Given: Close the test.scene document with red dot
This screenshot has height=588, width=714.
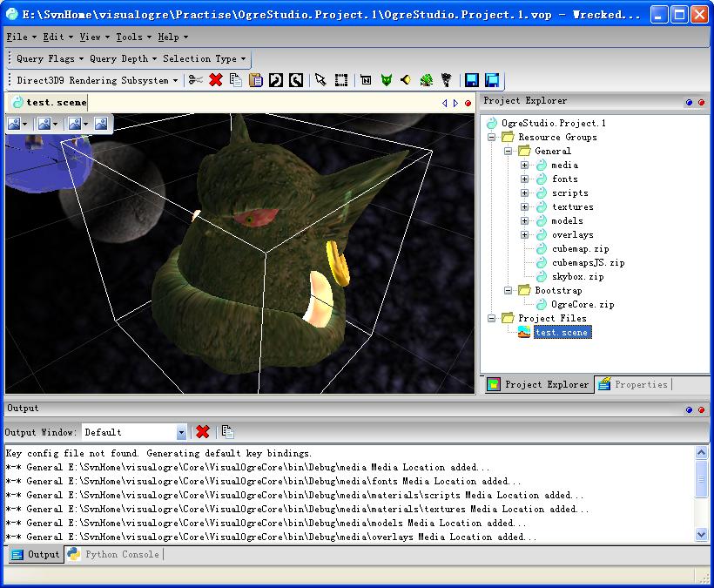Looking at the screenshot, I should [x=468, y=104].
